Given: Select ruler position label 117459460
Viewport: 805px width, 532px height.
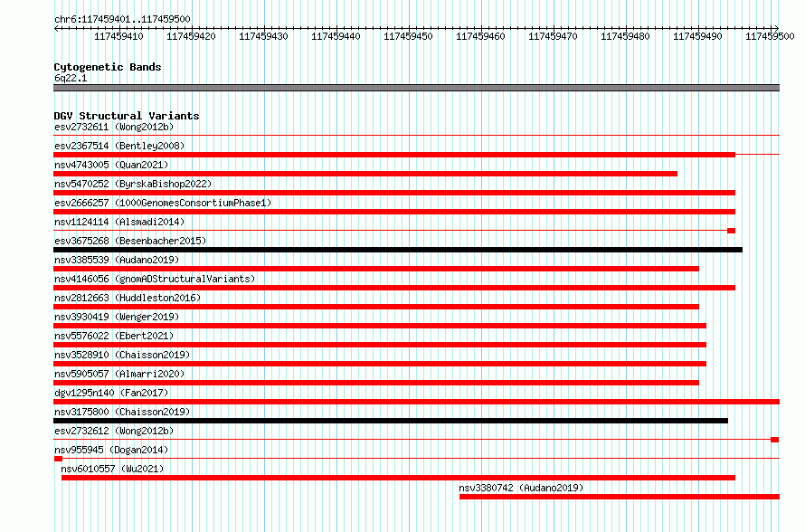Looking at the screenshot, I should click(480, 36).
